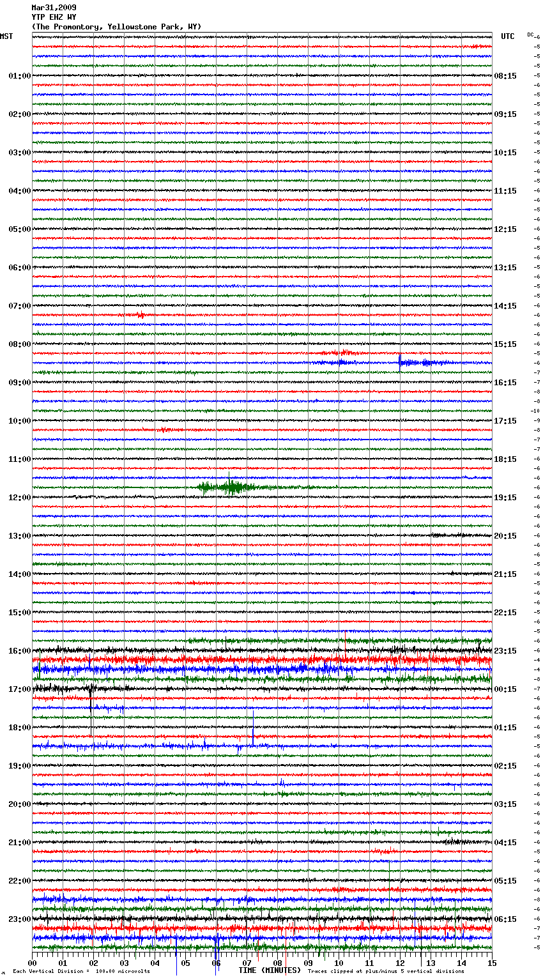
Task: Select the 19:00 MST row label
Action: point(20,766)
